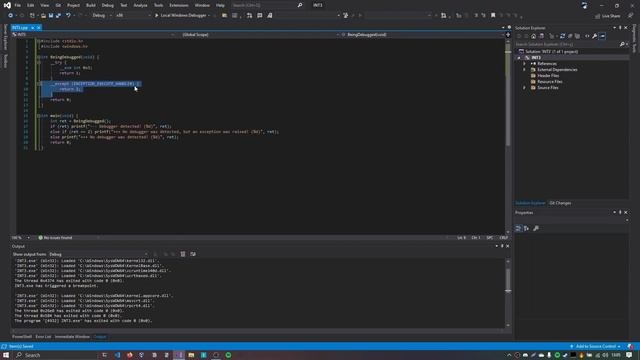Viewport: 640px width, 360px height.
Task: Click the Open File toolbar icon
Action: click(43, 16)
